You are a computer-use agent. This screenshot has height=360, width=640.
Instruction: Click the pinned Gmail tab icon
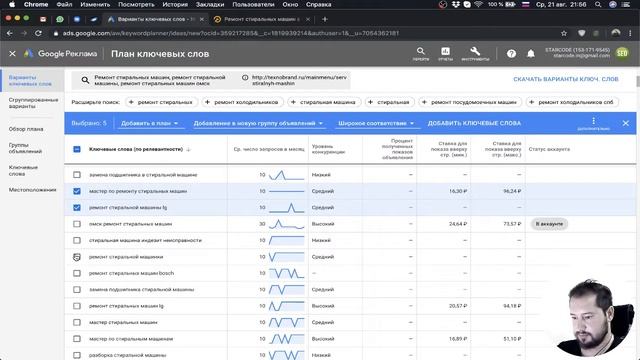pos(43,19)
